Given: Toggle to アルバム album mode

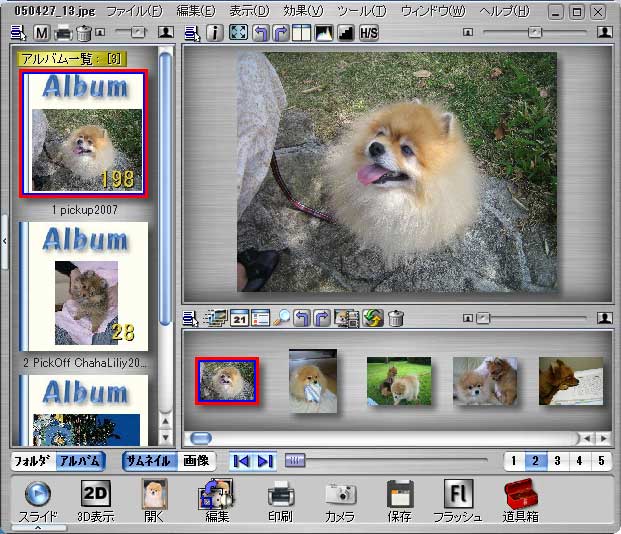Looking at the screenshot, I should tap(78, 461).
